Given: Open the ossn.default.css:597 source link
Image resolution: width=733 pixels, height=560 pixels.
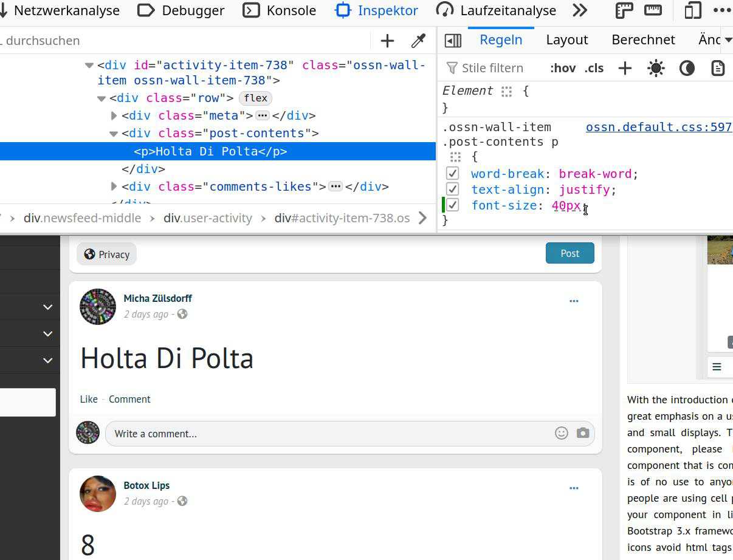Looking at the screenshot, I should point(658,127).
